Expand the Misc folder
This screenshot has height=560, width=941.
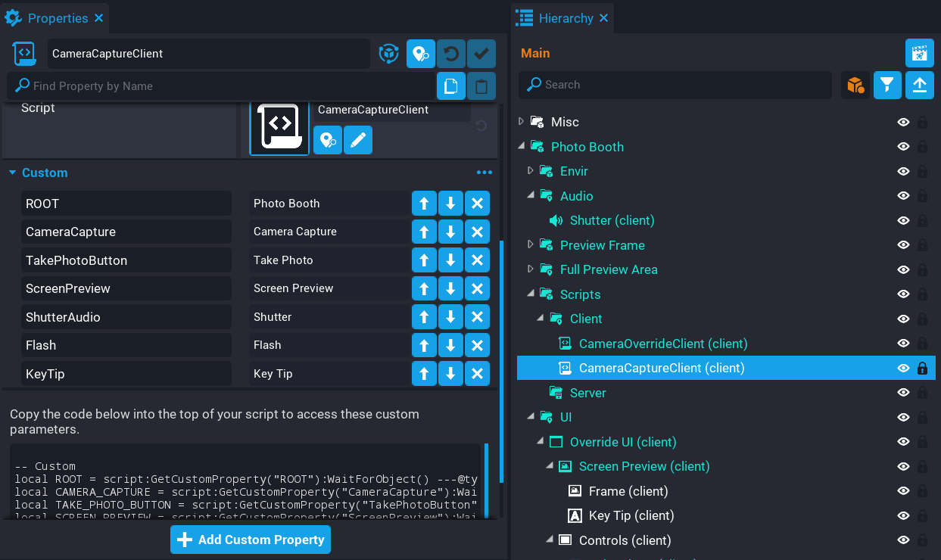tap(521, 122)
